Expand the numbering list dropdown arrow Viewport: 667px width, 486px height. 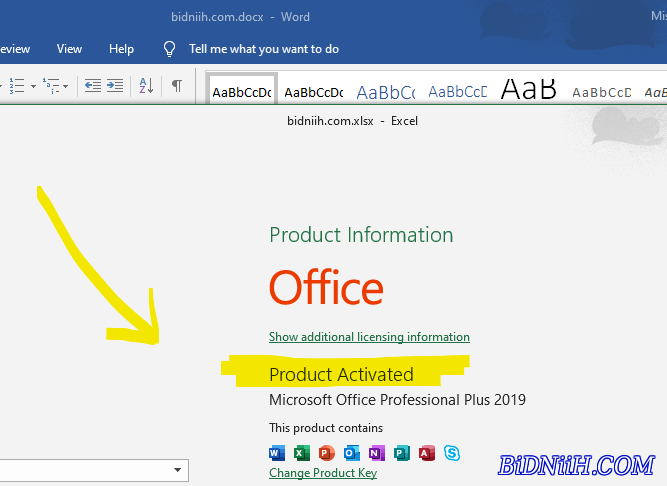tap(33, 86)
